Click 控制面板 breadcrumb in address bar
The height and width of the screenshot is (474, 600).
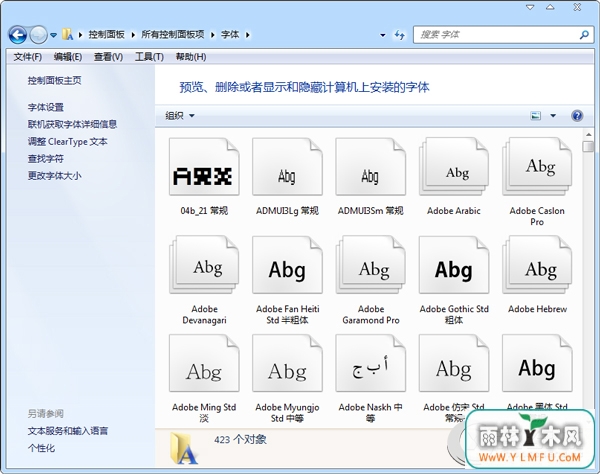pyautogui.click(x=107, y=35)
